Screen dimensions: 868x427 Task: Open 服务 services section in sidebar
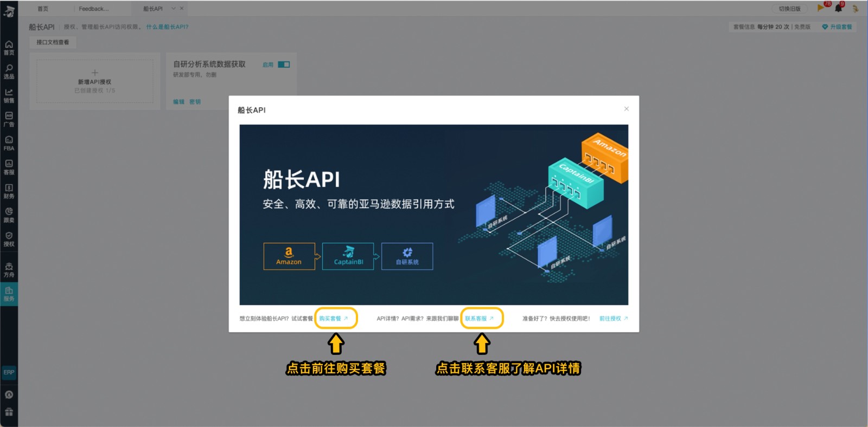click(9, 294)
